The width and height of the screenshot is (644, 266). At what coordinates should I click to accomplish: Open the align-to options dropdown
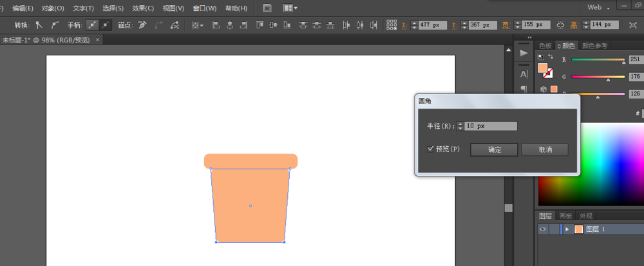pyautogui.click(x=198, y=26)
